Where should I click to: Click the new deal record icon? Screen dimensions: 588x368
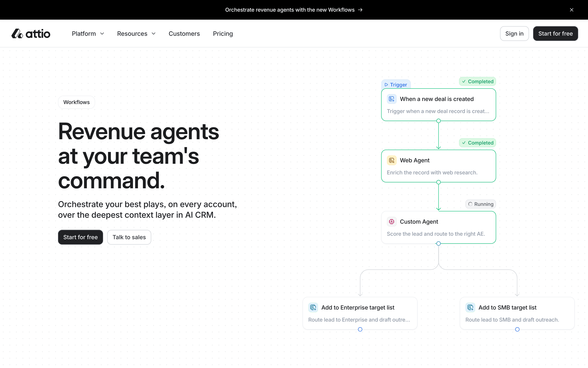click(x=392, y=99)
